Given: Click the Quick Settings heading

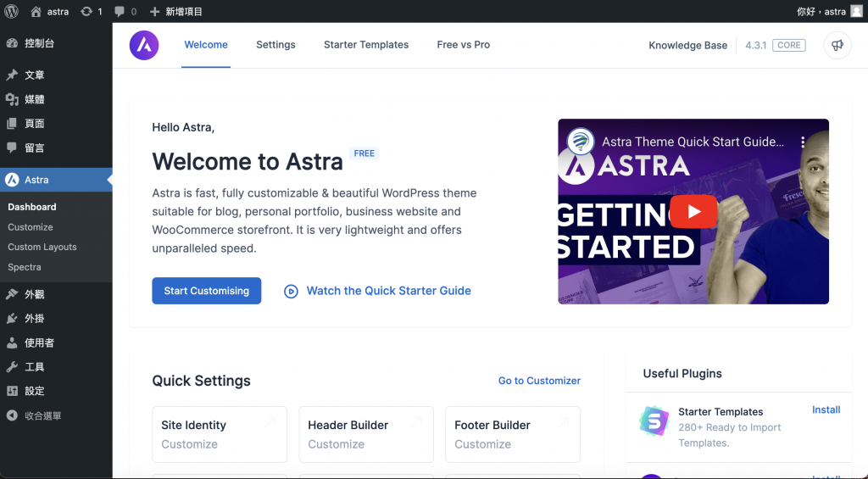Looking at the screenshot, I should [201, 381].
